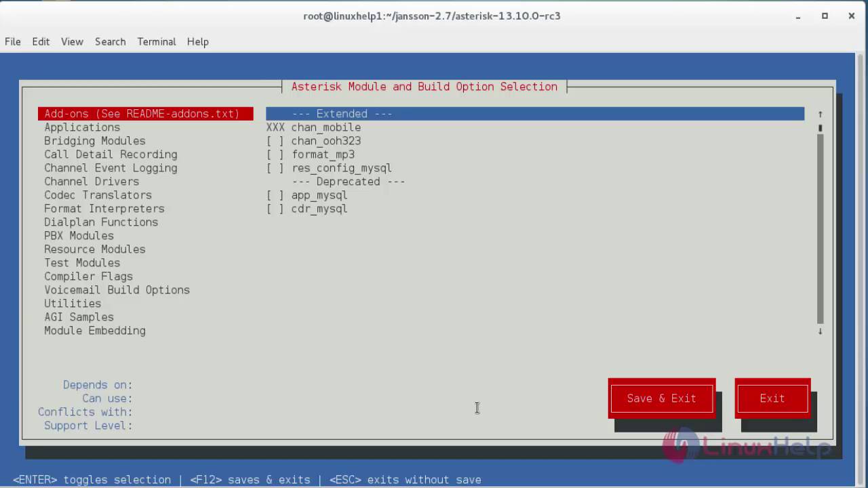Image resolution: width=868 pixels, height=488 pixels.
Task: Select the Dialplan Functions category
Action: tap(101, 222)
